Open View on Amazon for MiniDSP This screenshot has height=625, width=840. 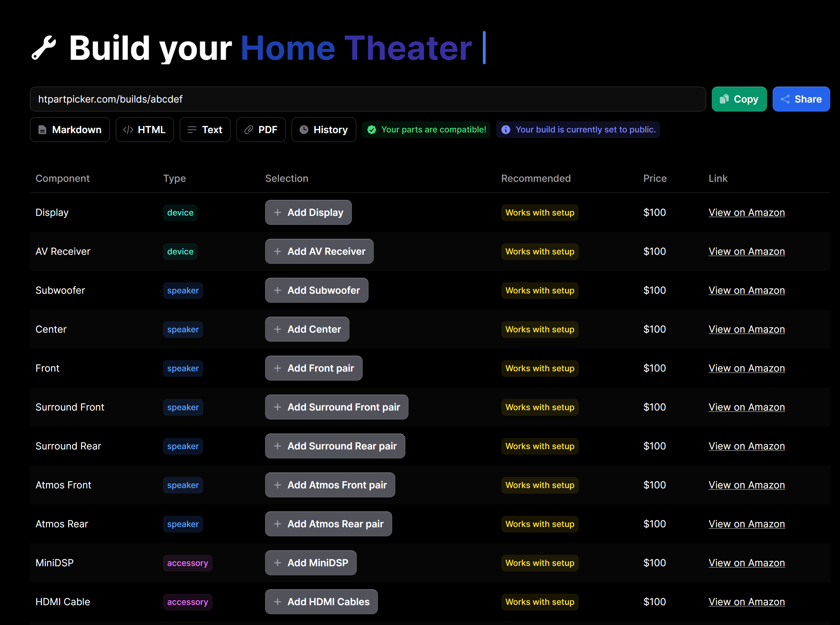coord(747,563)
